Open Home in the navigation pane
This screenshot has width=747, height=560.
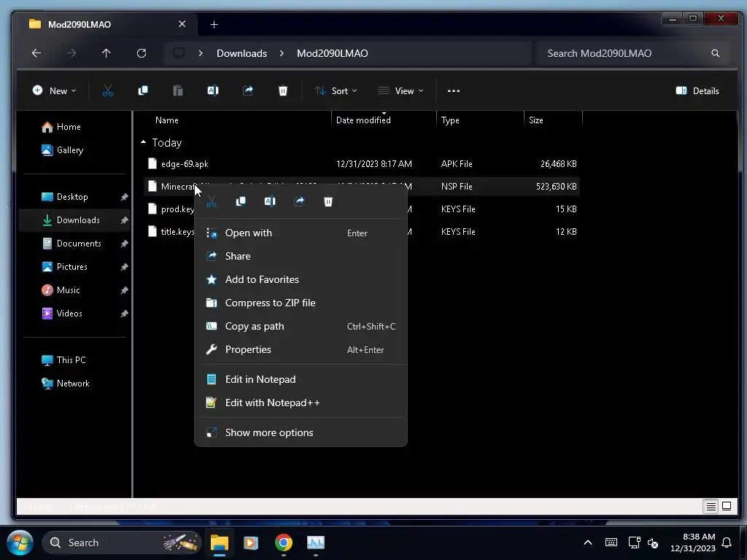pyautogui.click(x=68, y=127)
